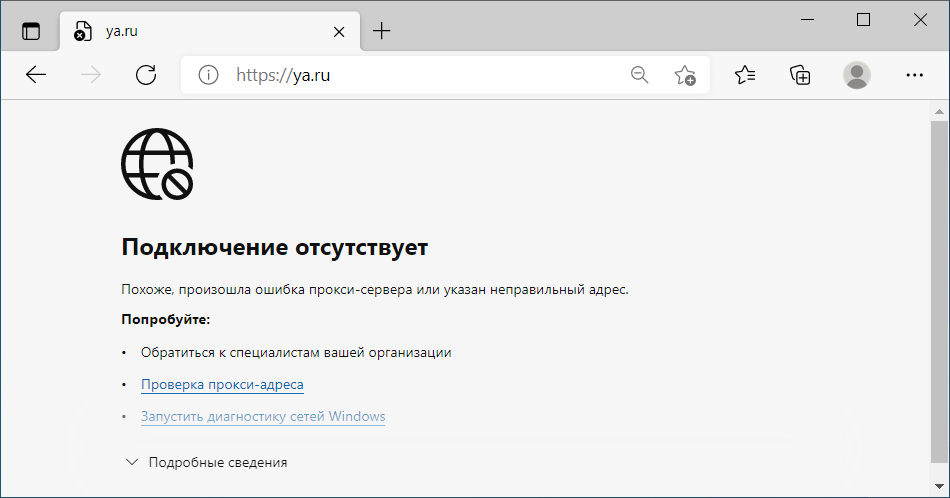Click the scrollbar down arrow
This screenshot has height=498, width=950.
click(x=939, y=486)
